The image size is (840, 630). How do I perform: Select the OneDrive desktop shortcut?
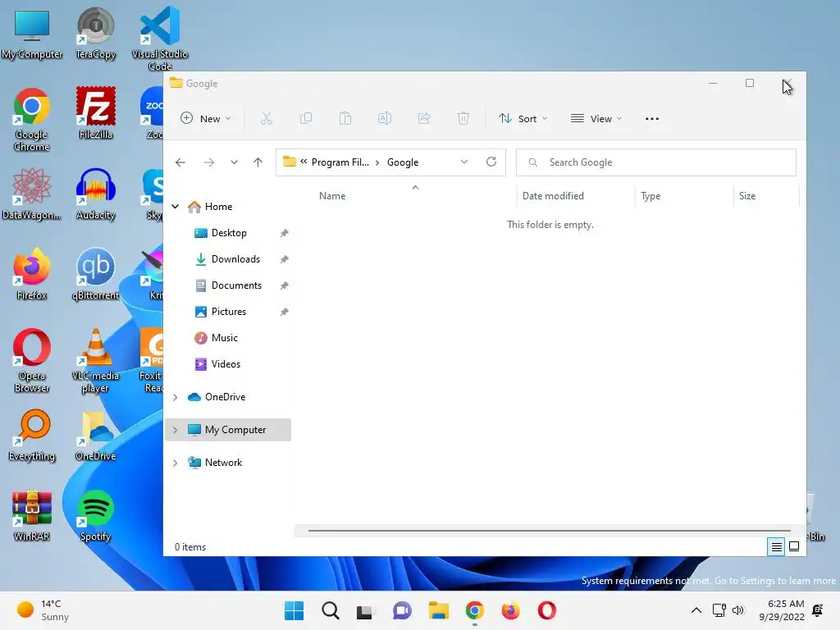click(x=95, y=436)
